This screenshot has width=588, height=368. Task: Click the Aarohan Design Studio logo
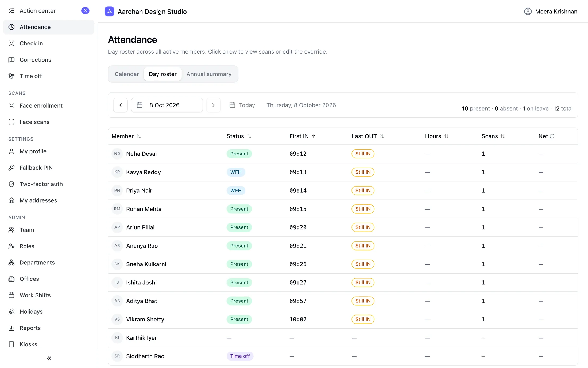coord(109,12)
